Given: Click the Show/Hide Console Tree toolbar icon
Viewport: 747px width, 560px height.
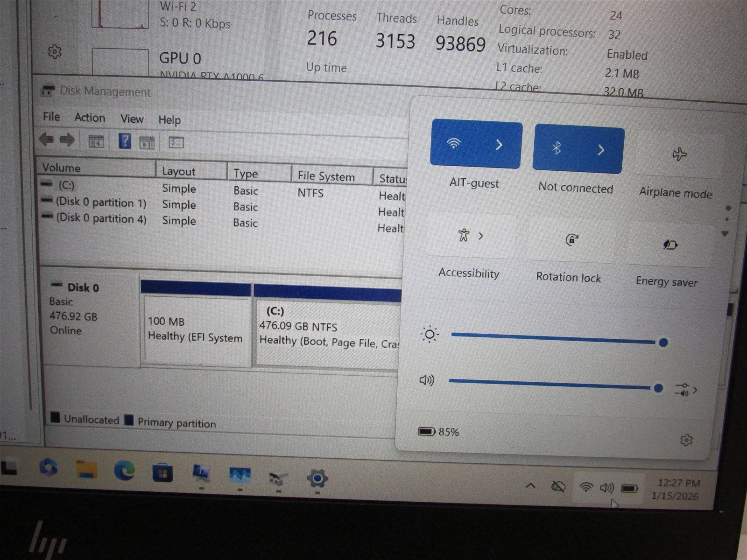Looking at the screenshot, I should 96,141.
